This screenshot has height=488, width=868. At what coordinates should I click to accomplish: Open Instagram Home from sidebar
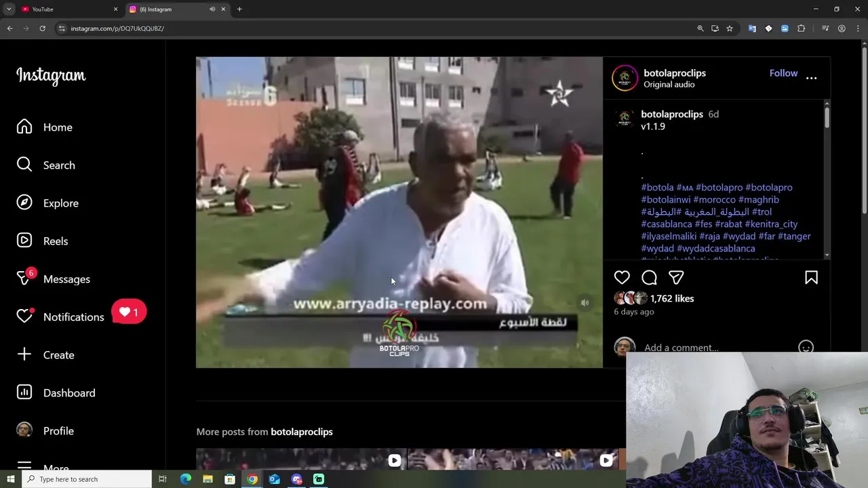tap(44, 127)
